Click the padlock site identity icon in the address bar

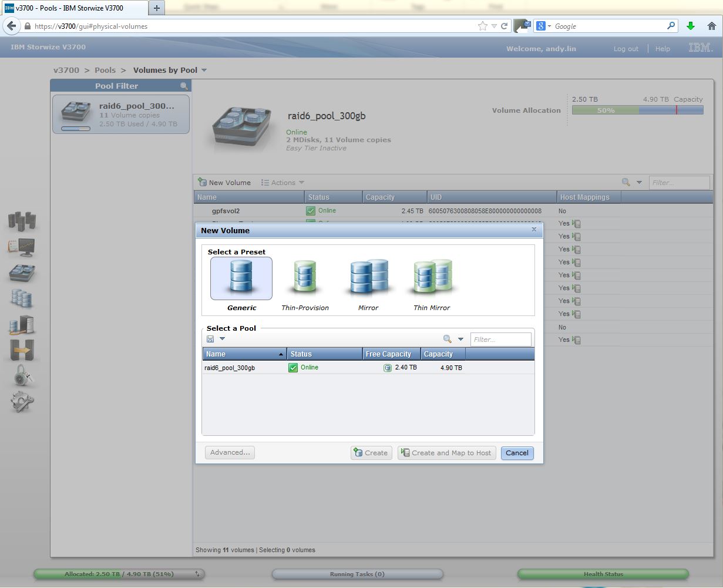pyautogui.click(x=27, y=26)
